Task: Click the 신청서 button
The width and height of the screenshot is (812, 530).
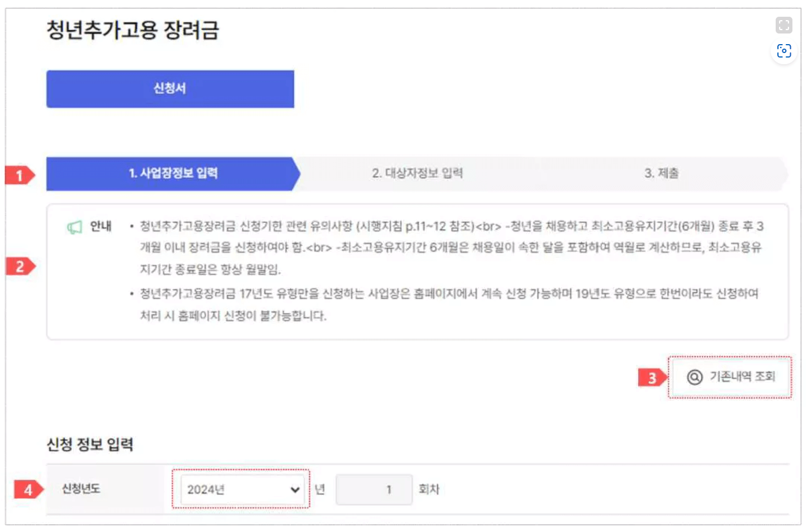Action: (170, 88)
